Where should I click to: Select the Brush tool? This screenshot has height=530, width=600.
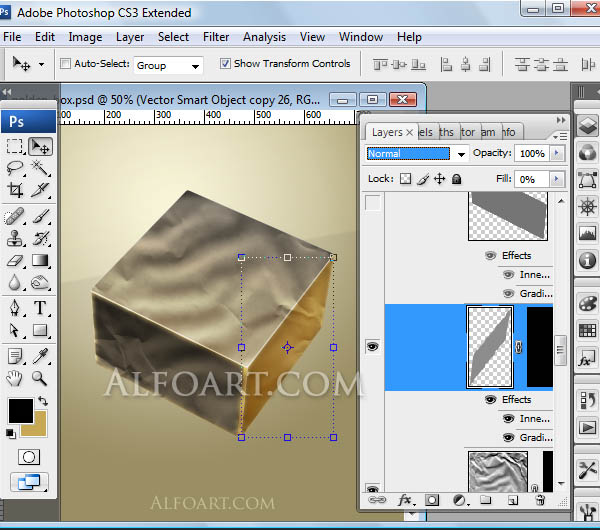point(40,217)
